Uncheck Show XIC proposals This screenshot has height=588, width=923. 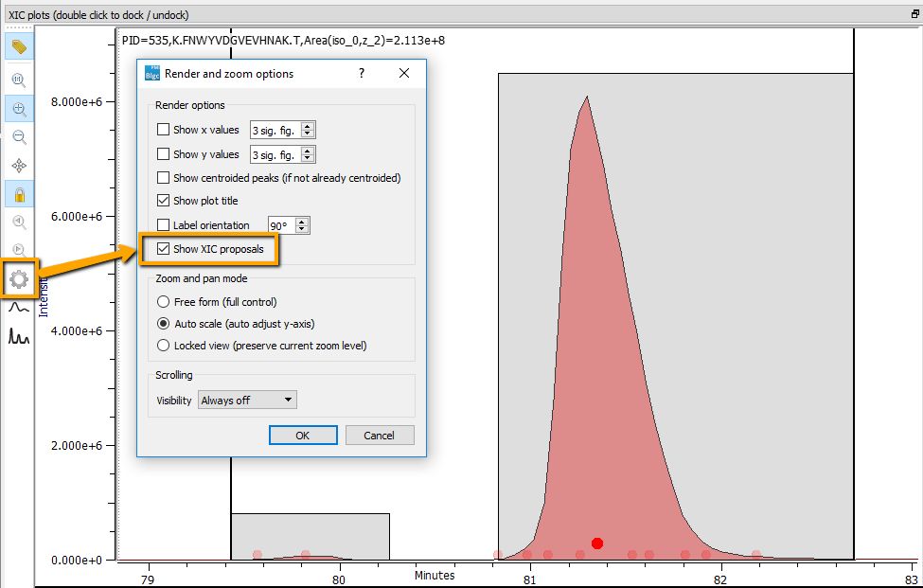coord(163,249)
